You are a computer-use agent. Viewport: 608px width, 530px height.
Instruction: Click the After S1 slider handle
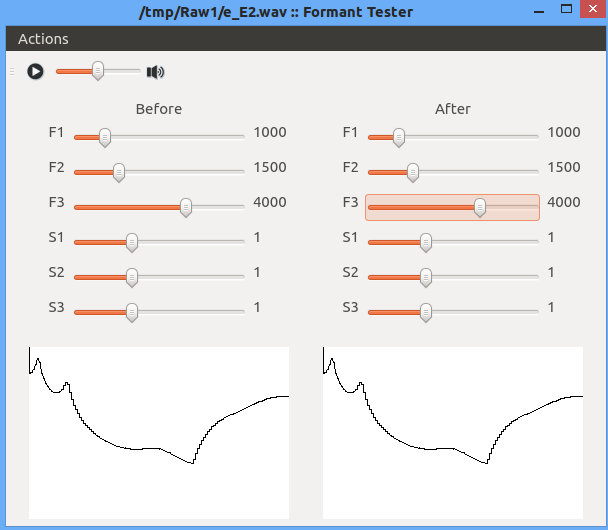[426, 243]
